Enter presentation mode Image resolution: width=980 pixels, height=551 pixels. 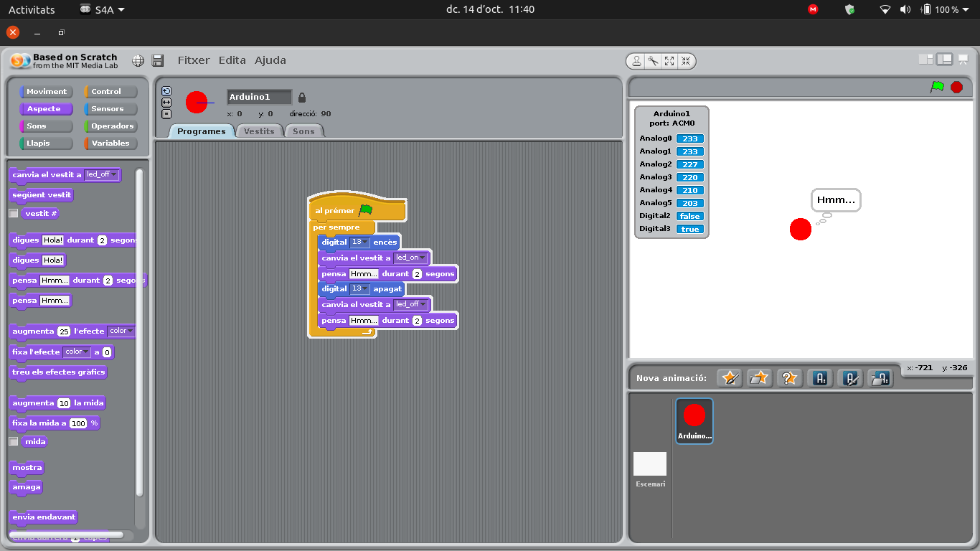tap(963, 60)
